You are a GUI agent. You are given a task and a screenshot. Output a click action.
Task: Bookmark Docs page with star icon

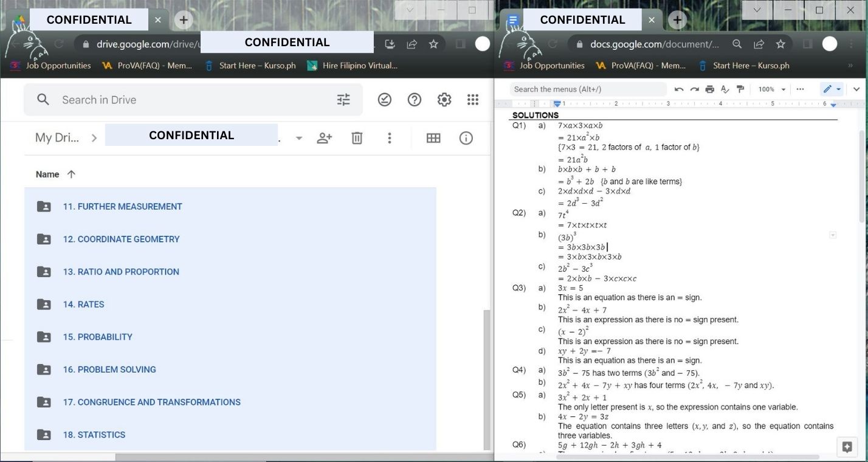pos(780,44)
